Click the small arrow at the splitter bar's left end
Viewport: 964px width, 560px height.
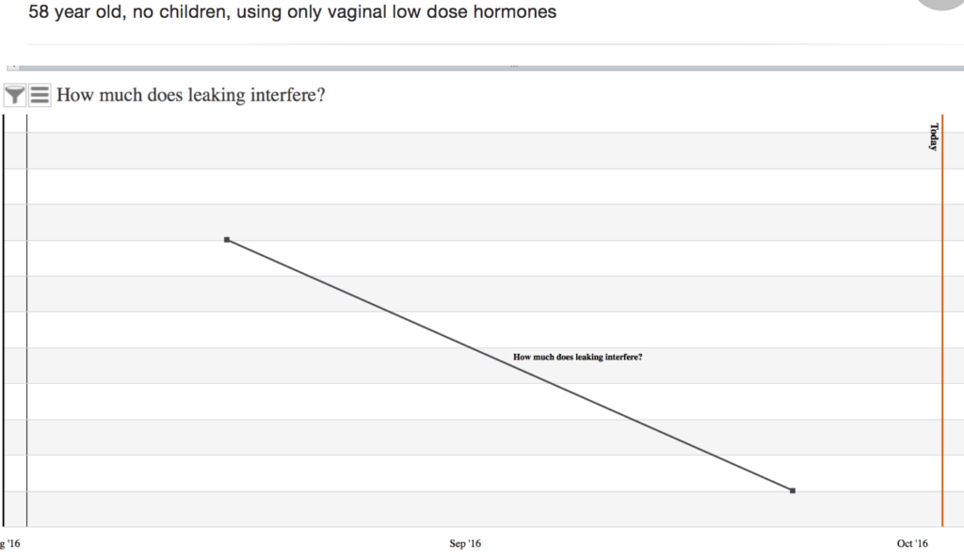[13, 67]
